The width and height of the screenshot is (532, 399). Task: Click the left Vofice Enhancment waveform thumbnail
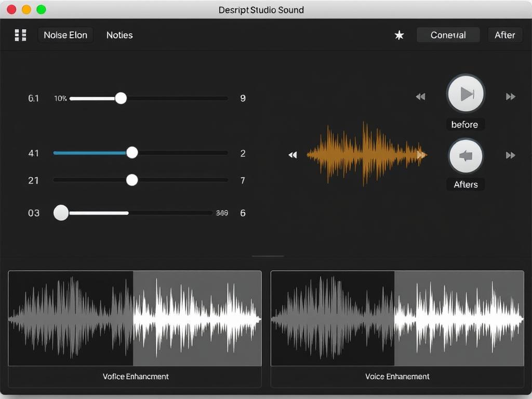click(135, 318)
